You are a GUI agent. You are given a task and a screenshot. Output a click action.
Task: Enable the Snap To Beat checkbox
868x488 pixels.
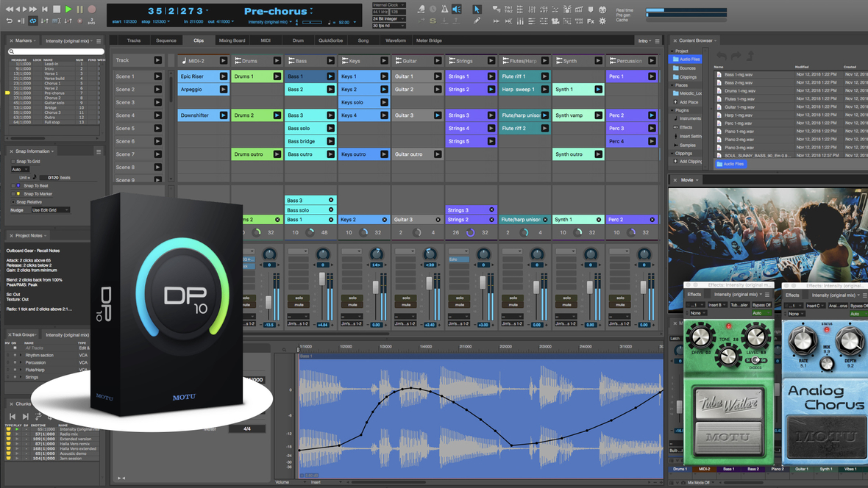click(13, 186)
